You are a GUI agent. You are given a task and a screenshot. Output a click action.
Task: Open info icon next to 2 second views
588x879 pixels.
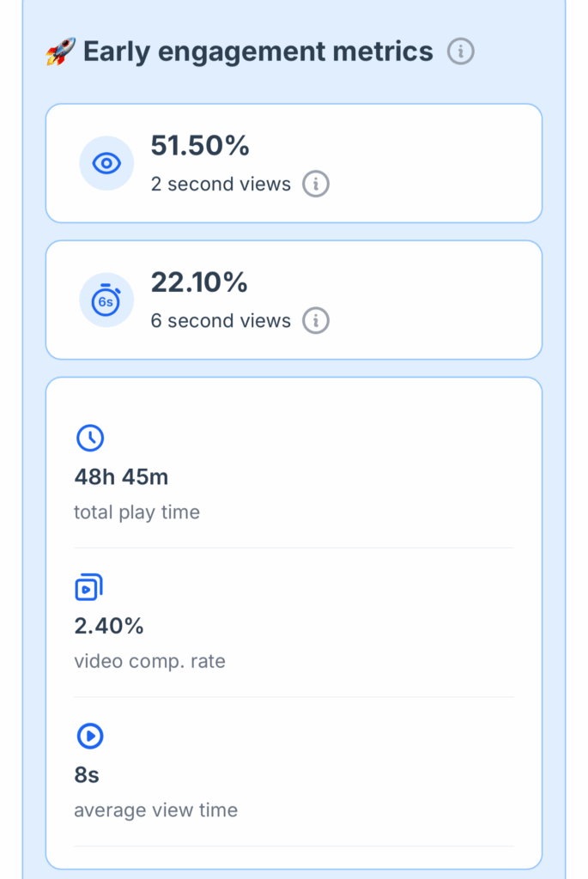point(316,184)
